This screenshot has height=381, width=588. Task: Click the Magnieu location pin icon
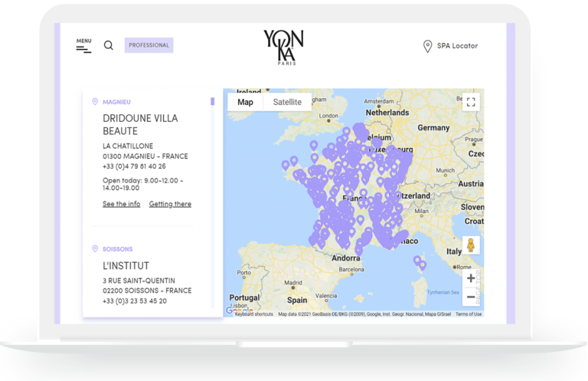coord(95,101)
